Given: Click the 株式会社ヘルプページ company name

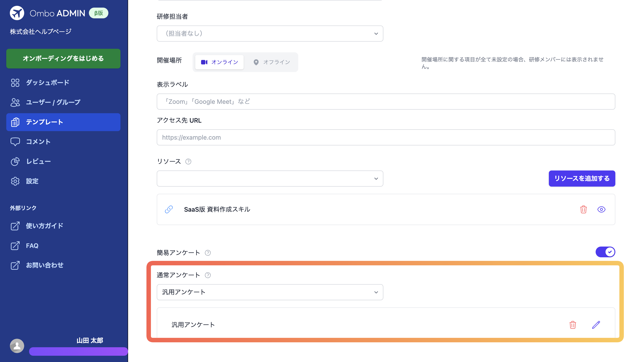Looking at the screenshot, I should pos(41,32).
